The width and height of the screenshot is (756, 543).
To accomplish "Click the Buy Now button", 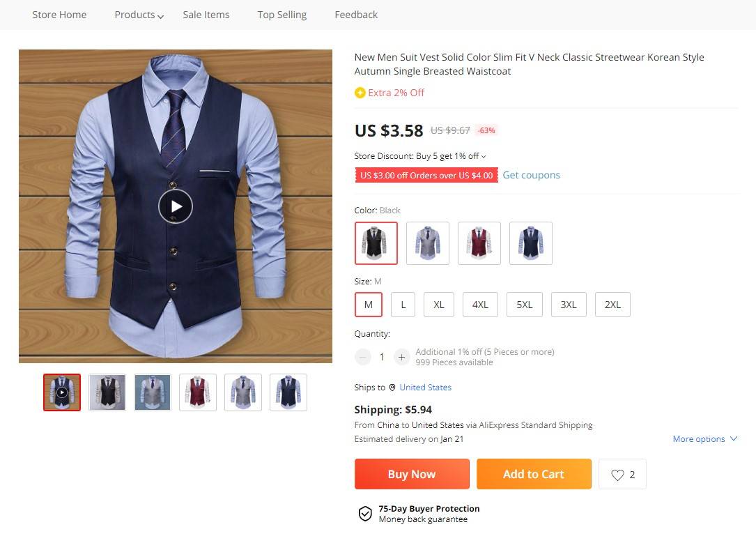I will point(411,474).
